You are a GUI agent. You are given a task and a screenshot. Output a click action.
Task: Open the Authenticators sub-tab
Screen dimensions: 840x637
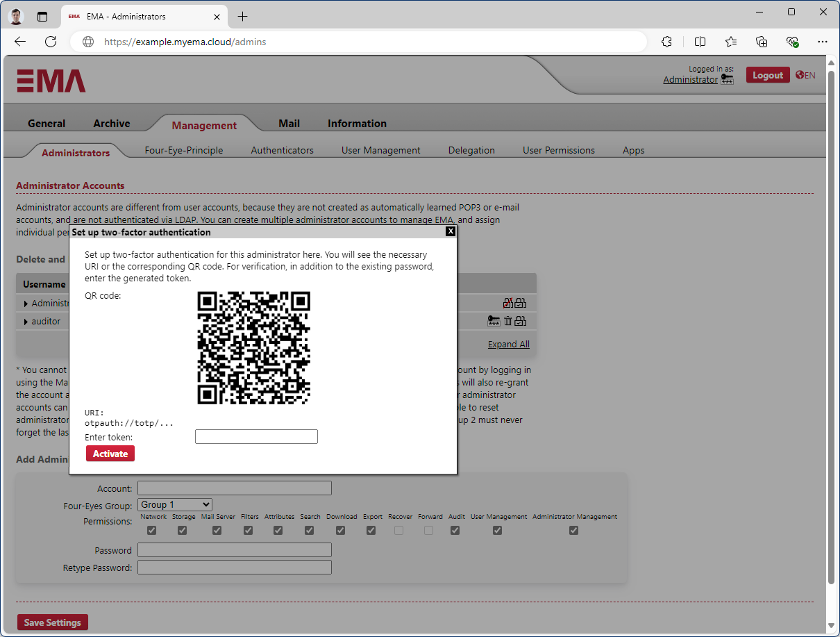[282, 150]
